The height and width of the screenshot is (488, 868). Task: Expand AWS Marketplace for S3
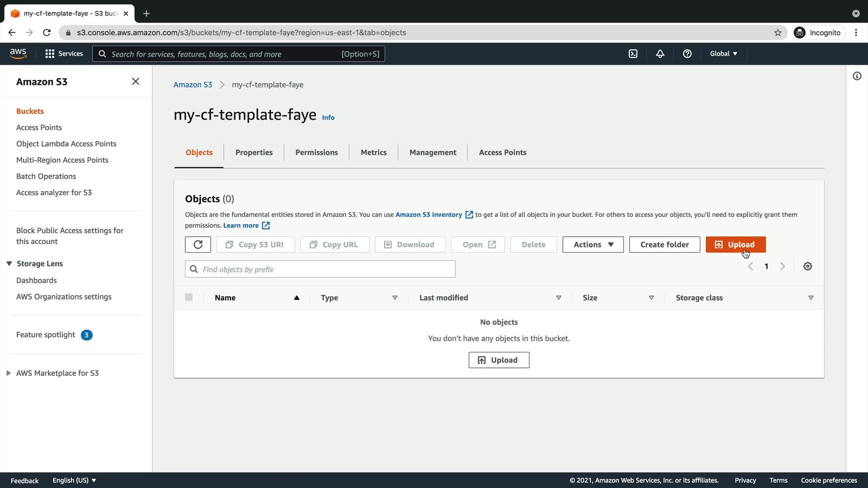coord(9,373)
